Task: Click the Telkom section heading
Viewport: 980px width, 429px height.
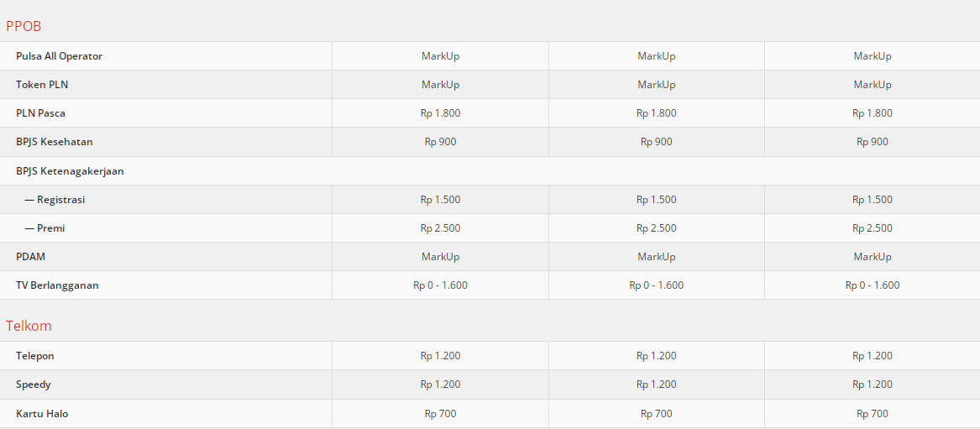Action: click(x=29, y=326)
